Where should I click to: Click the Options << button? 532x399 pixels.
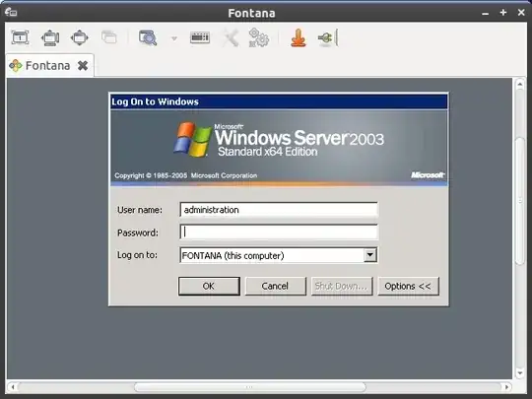tap(408, 286)
